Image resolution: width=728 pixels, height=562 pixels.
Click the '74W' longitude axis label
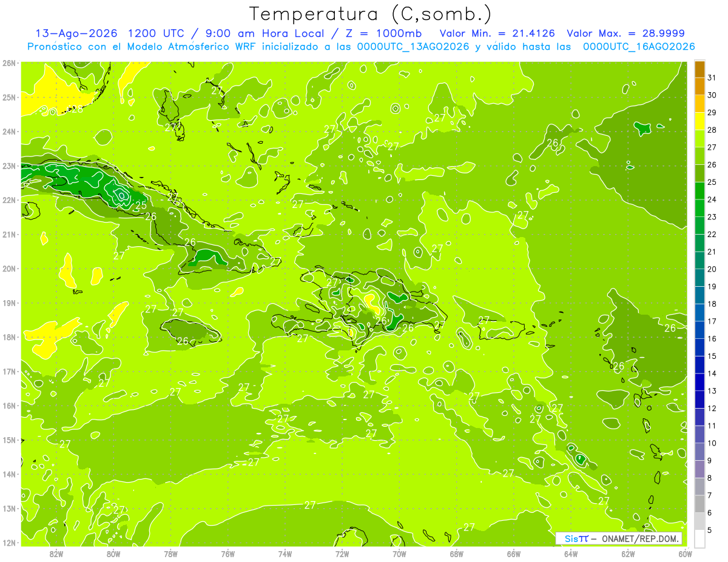[285, 554]
